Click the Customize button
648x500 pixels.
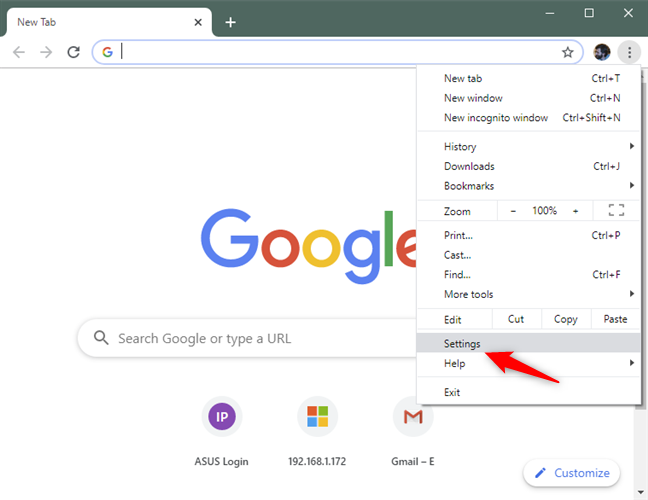point(572,473)
